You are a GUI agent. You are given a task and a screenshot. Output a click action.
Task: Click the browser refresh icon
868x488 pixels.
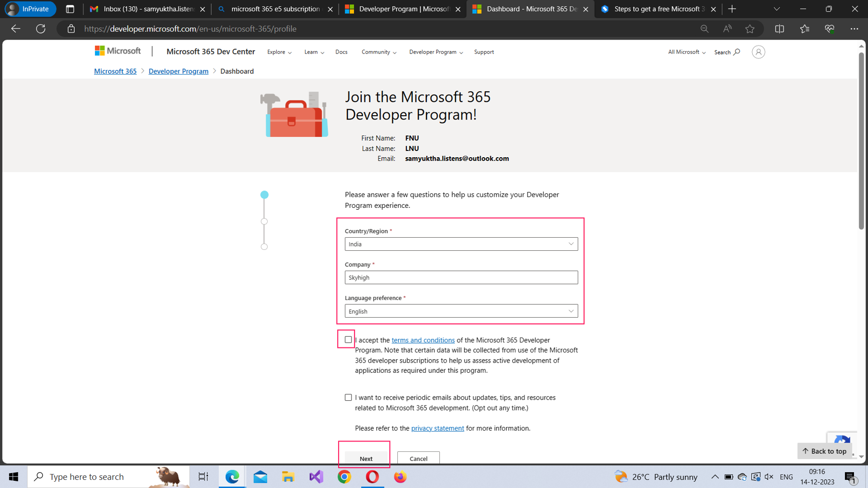point(41,29)
